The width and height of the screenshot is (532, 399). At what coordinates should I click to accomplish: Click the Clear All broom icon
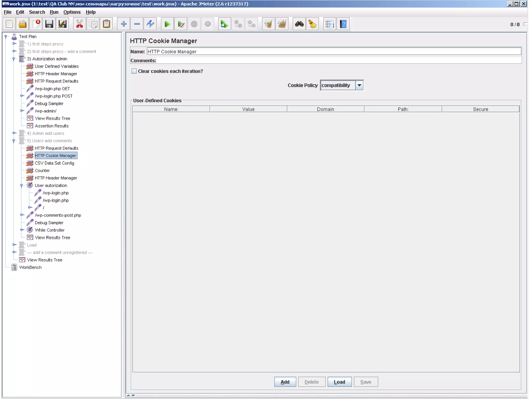[x=282, y=24]
